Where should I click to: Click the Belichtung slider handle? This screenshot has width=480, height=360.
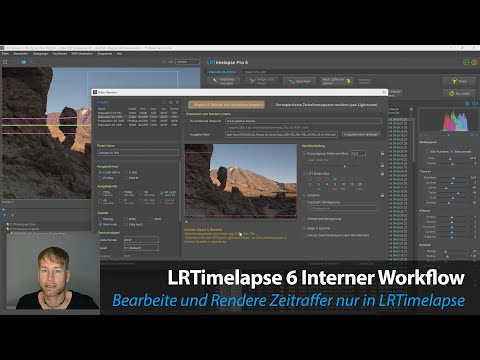click(453, 178)
